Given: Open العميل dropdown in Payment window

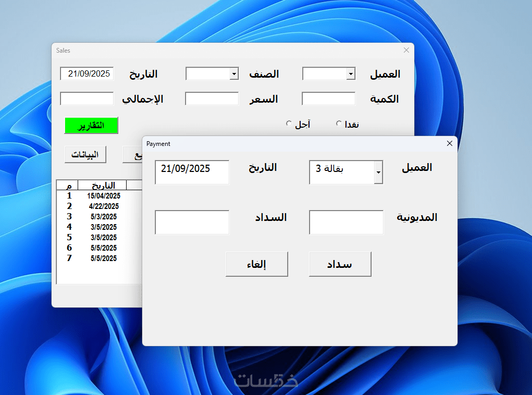Looking at the screenshot, I should coord(378,172).
